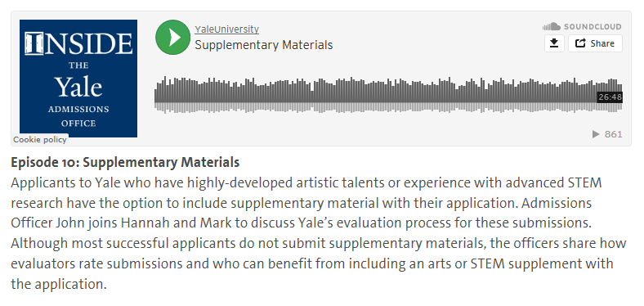
Task: Click the SOUNDCLOUD wordmark text
Action: [593, 27]
